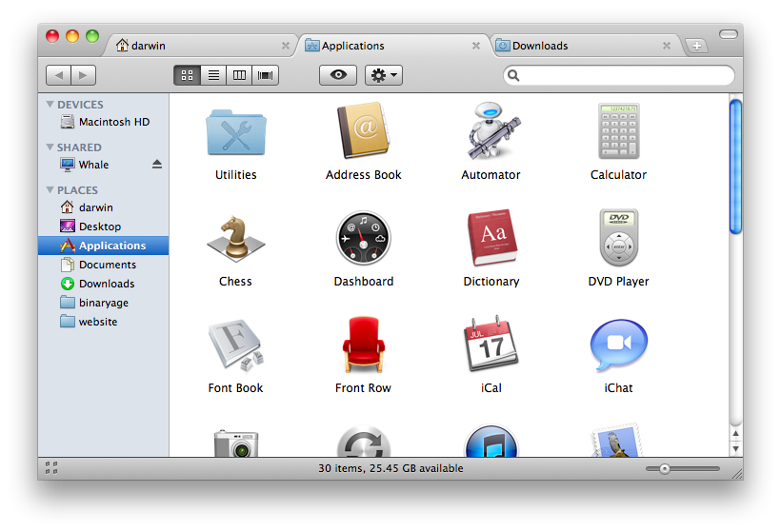Select the Mail stamp icon
The height and width of the screenshot is (532, 781).
617,440
